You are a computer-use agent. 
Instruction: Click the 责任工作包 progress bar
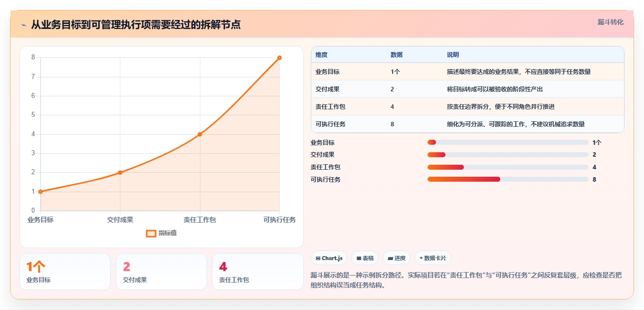(508, 167)
